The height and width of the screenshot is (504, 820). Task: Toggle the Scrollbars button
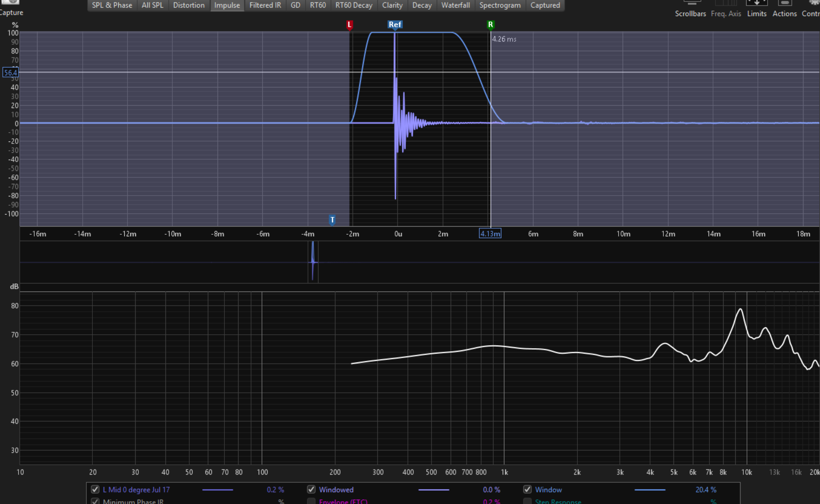coord(690,9)
